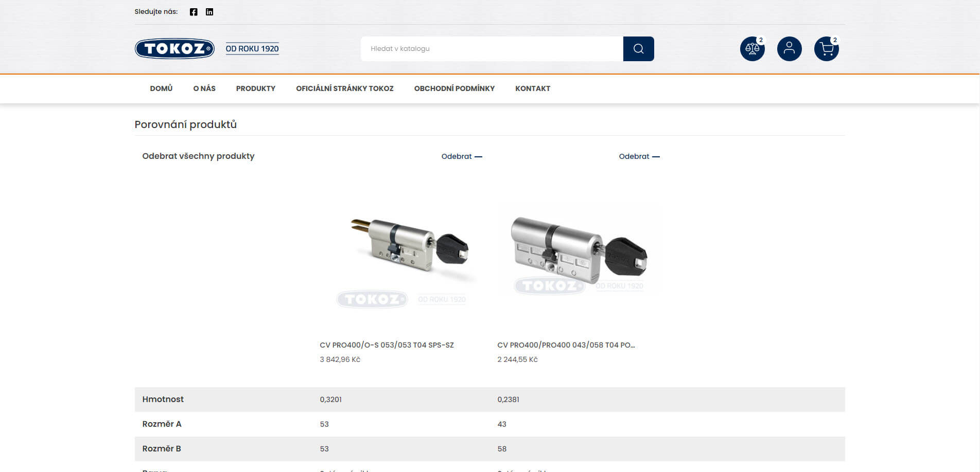Select Rozměr A value 43
Screen dimensions: 980x472
[x=502, y=424]
